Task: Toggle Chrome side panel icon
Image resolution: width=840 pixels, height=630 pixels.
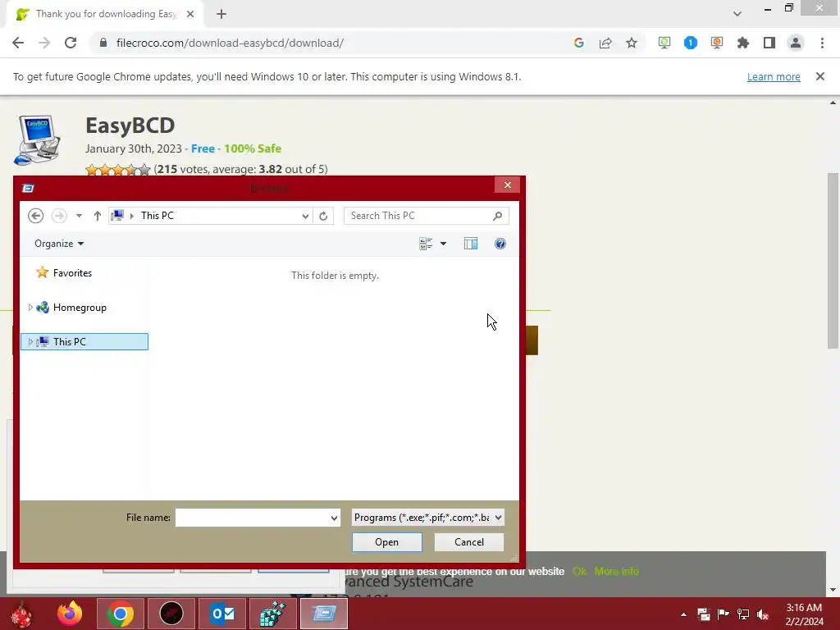Action: tap(769, 43)
